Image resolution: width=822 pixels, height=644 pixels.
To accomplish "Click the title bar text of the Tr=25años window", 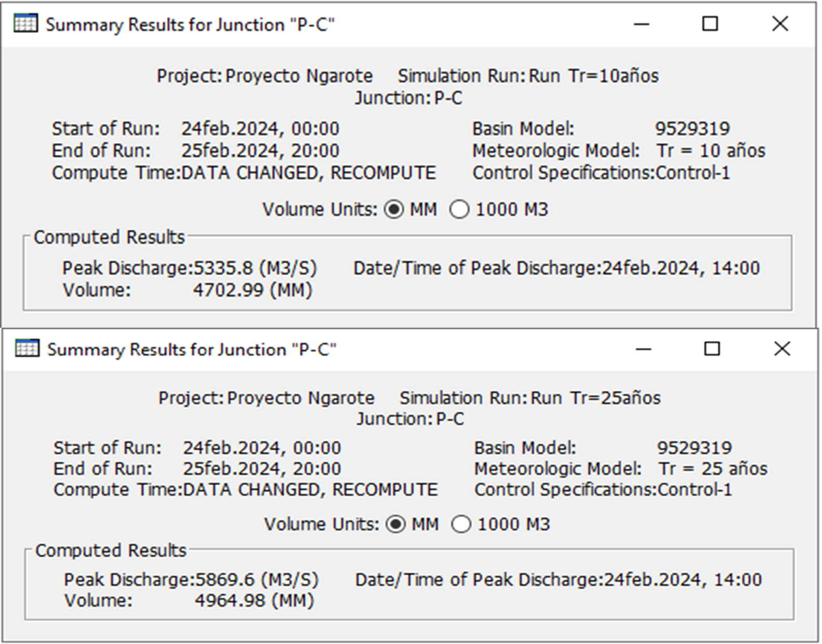I will coord(192,350).
